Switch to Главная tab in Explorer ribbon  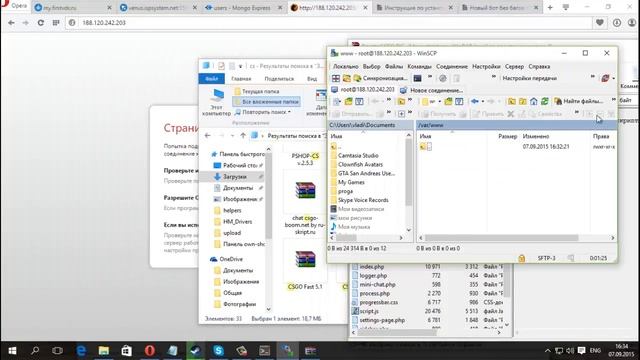241,79
